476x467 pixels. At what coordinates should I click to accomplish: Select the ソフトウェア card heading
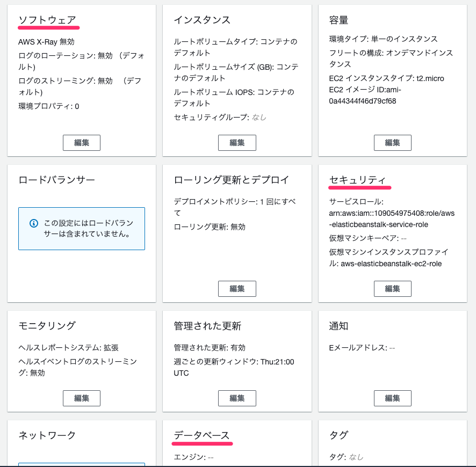pyautogui.click(x=48, y=18)
